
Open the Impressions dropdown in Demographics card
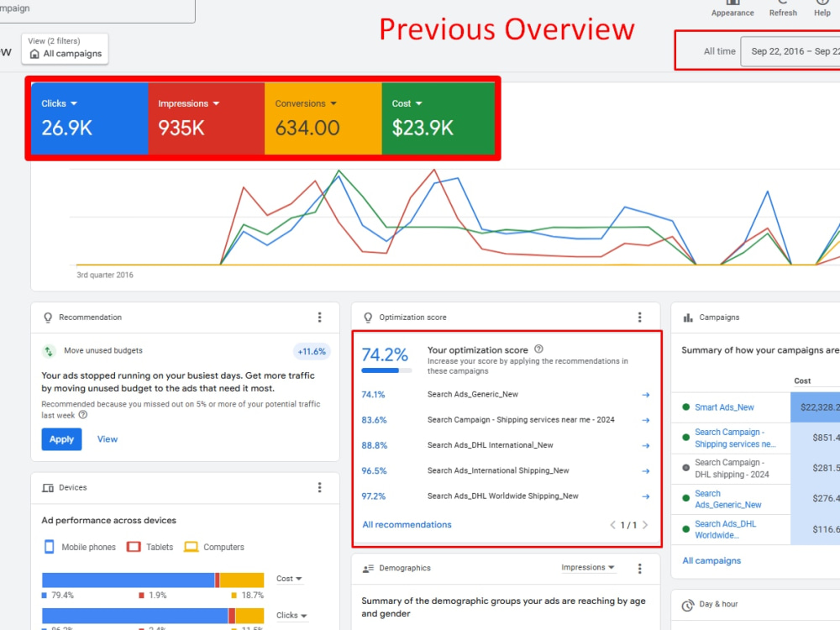pos(588,567)
